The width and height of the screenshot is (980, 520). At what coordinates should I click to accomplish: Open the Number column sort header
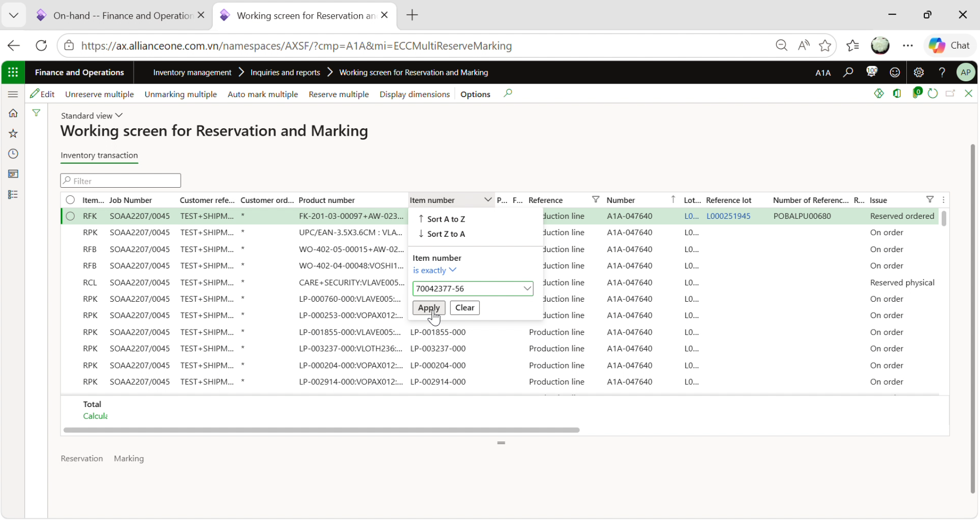click(642, 200)
